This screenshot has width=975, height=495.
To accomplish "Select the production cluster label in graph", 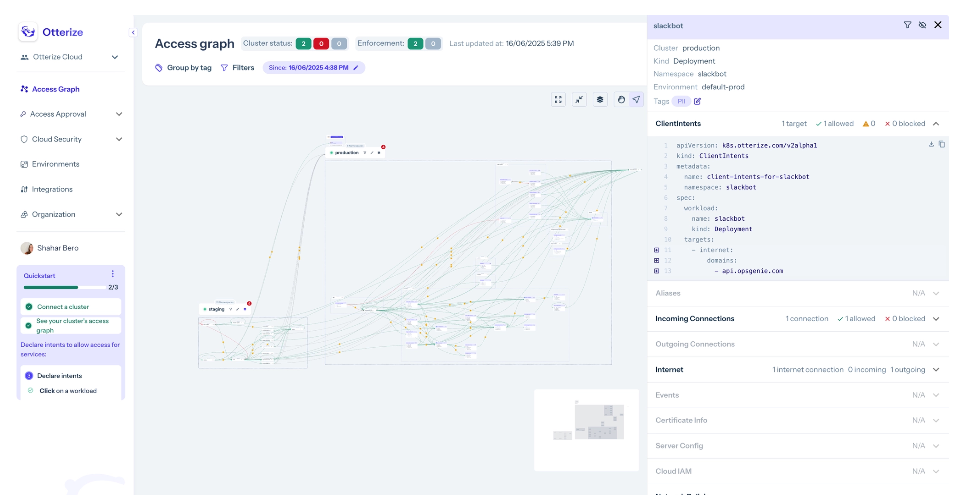I will (347, 152).
